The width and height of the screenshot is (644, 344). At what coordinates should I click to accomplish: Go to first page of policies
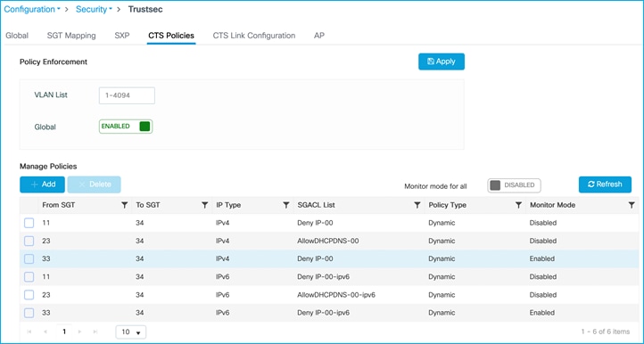point(29,332)
